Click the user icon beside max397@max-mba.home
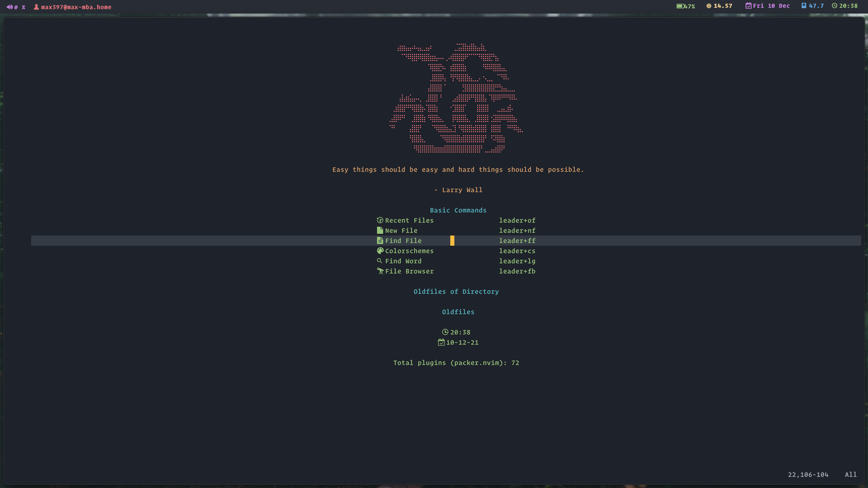The image size is (868, 488). coord(36,7)
